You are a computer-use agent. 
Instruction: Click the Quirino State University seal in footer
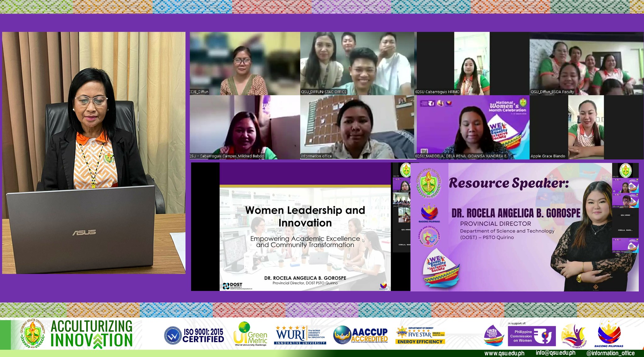click(33, 334)
